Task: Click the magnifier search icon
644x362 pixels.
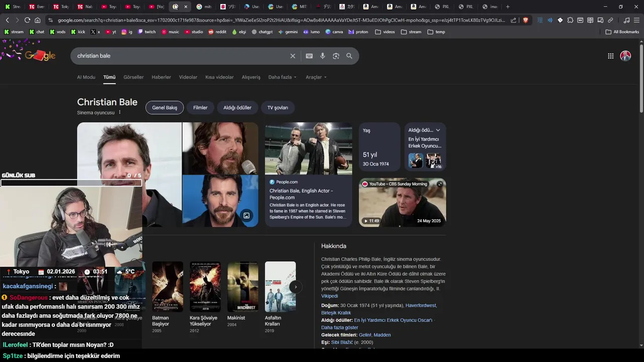Action: [349, 56]
